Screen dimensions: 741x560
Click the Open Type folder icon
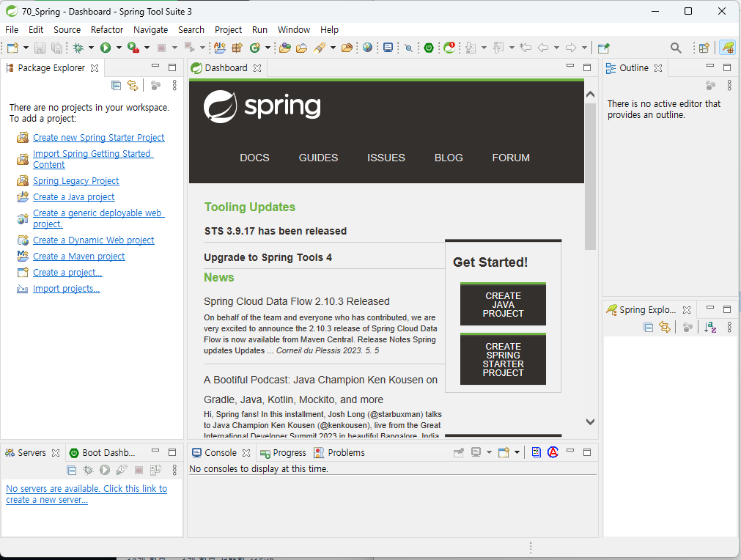(x=284, y=48)
